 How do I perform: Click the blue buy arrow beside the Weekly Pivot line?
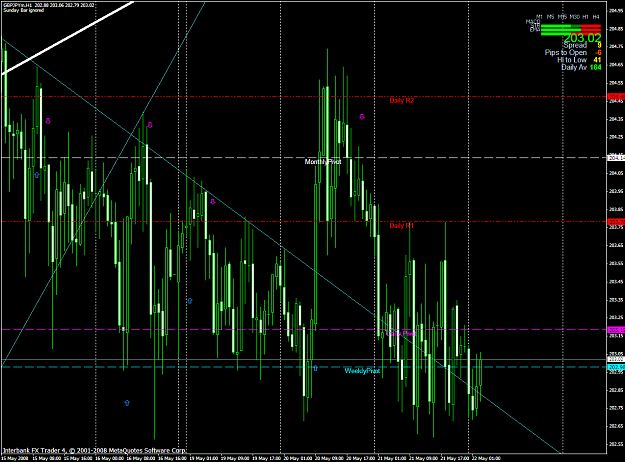315,368
